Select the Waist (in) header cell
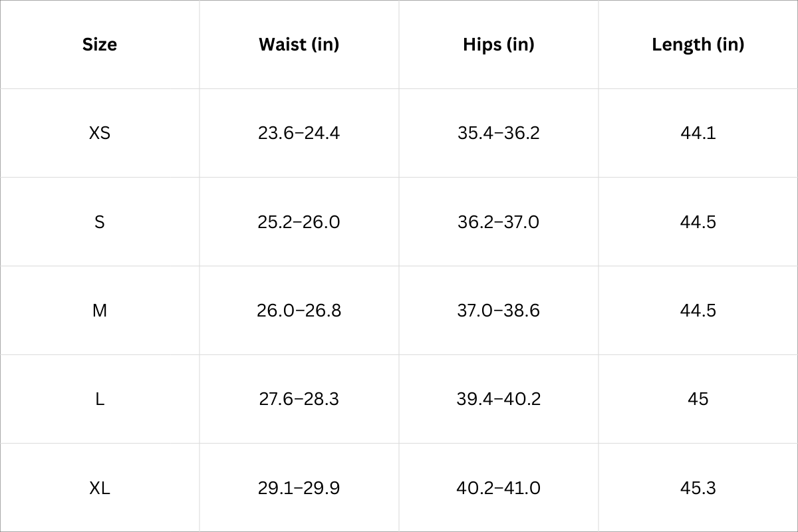Viewport: 798px width, 532px height. tap(299, 45)
